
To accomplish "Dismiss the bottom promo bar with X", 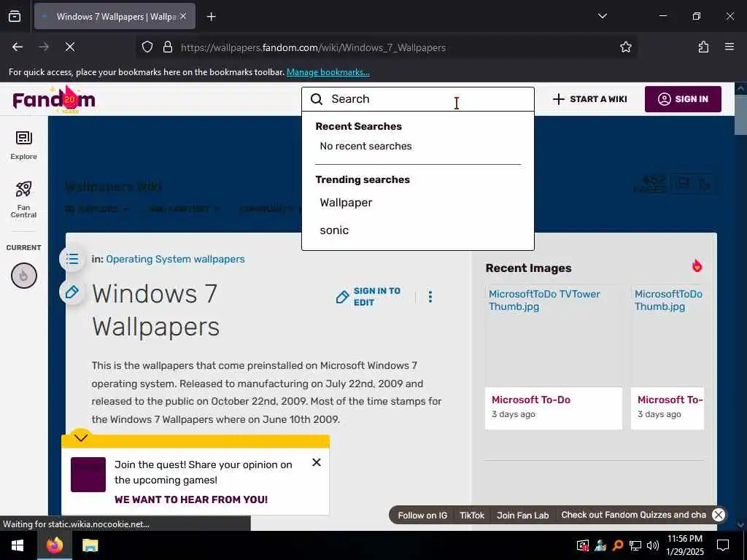I will coord(719,515).
